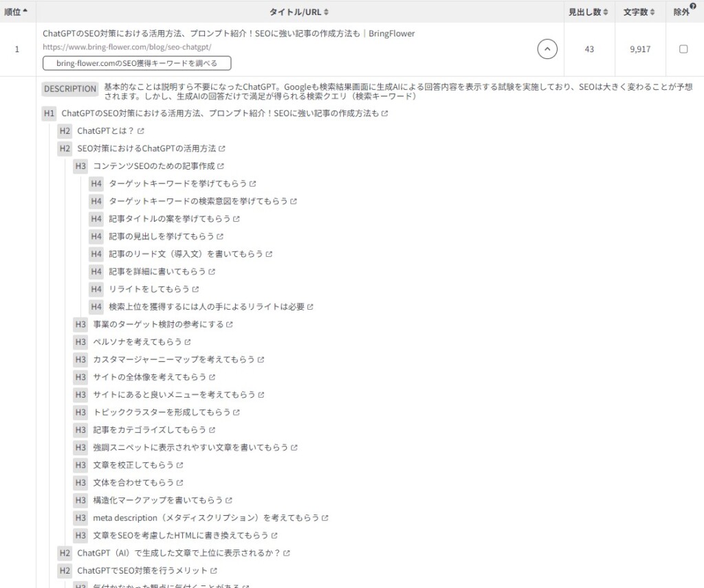Screen dimensions: 704x588
Task: Open external link icon beside コンテンツSEOのための記事作成
Action: click(221, 166)
